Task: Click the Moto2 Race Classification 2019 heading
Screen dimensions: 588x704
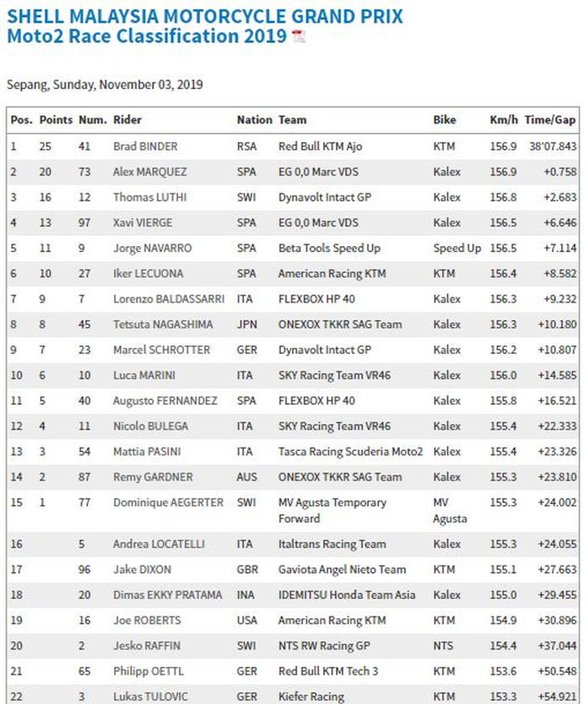Action: click(147, 36)
